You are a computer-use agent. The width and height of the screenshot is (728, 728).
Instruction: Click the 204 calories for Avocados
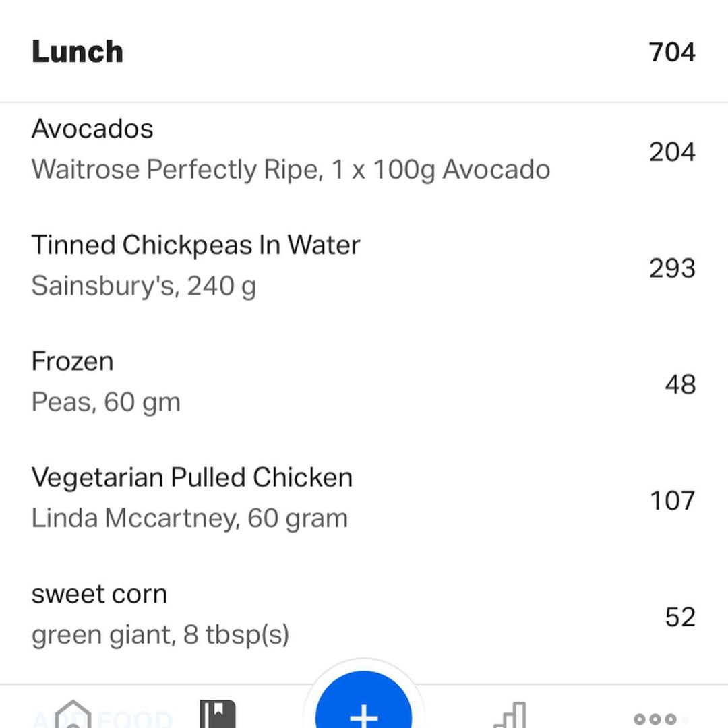coord(672,152)
